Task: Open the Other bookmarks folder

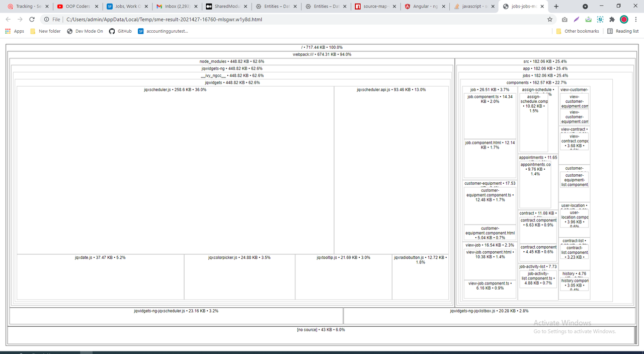Action: tap(578, 31)
